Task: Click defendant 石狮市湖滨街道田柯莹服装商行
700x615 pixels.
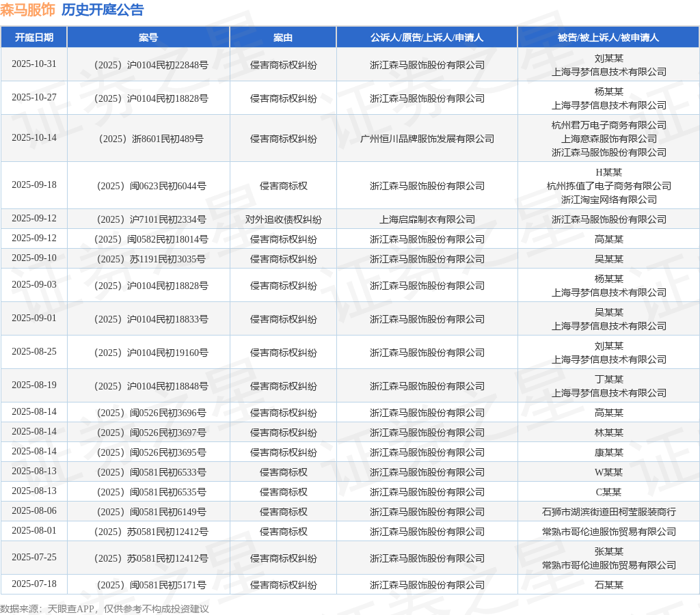Action: tap(608, 512)
